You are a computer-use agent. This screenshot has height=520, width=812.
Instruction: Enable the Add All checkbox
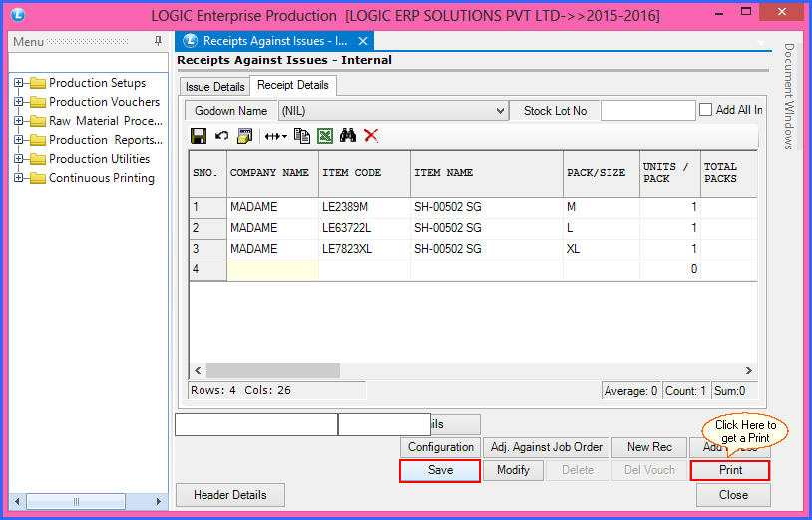click(705, 110)
